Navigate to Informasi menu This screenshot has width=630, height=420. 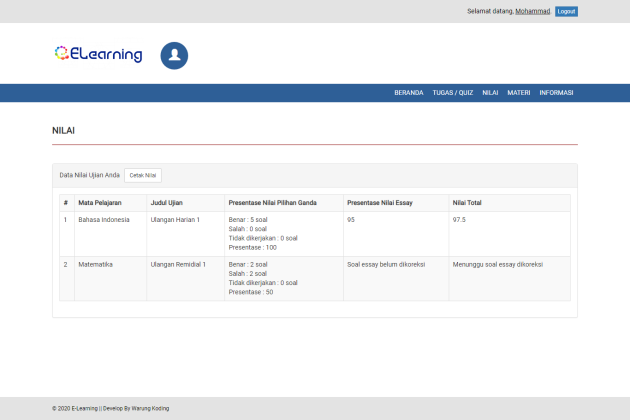coord(556,93)
